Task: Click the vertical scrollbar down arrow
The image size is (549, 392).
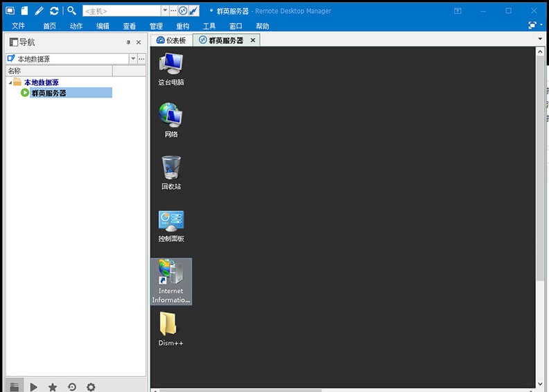Action: click(540, 384)
